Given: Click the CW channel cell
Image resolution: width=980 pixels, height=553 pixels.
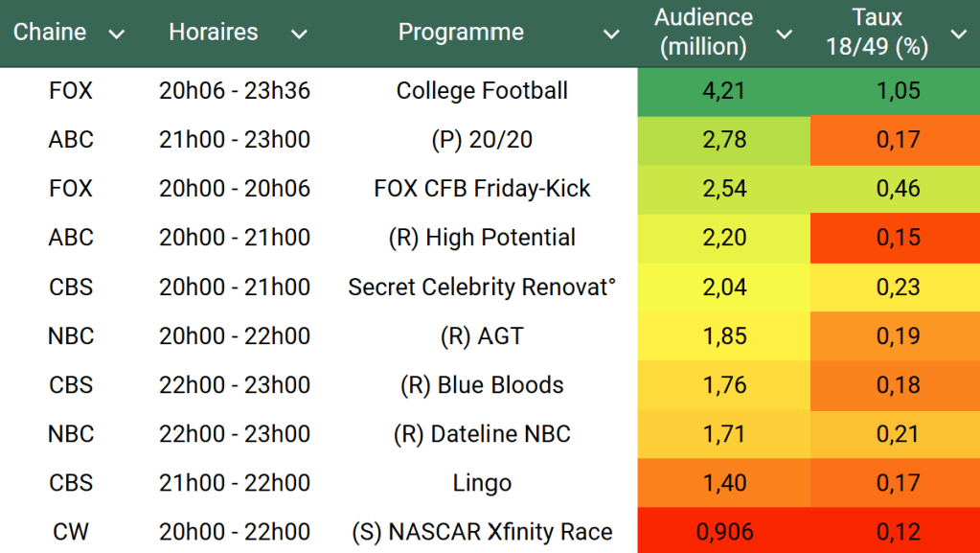Looking at the screenshot, I should point(71,531).
